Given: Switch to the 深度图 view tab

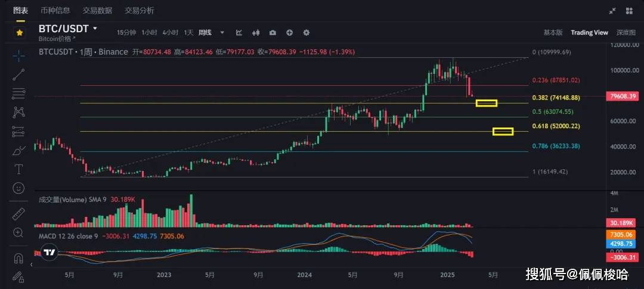Looking at the screenshot, I should 626,33.
